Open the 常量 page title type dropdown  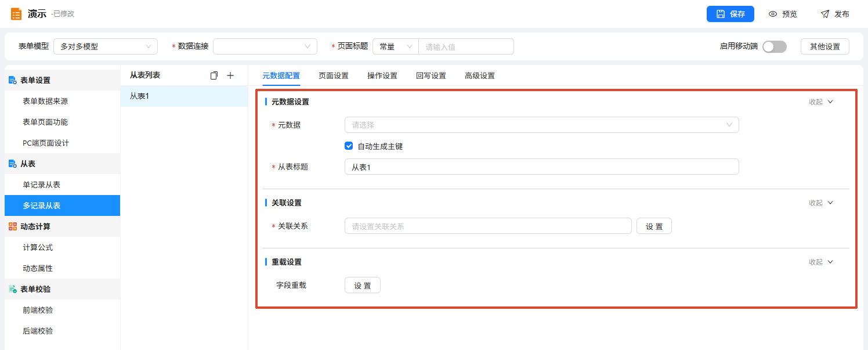click(x=396, y=46)
